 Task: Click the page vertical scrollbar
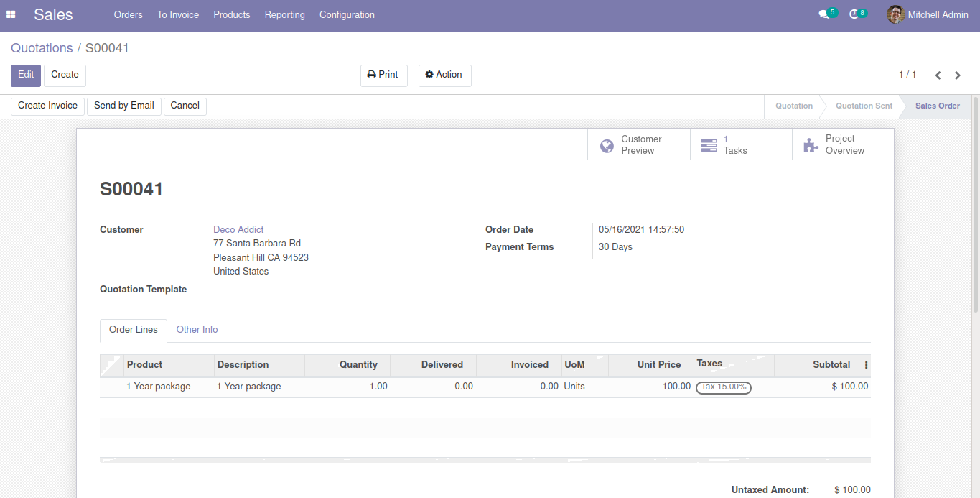click(x=975, y=216)
